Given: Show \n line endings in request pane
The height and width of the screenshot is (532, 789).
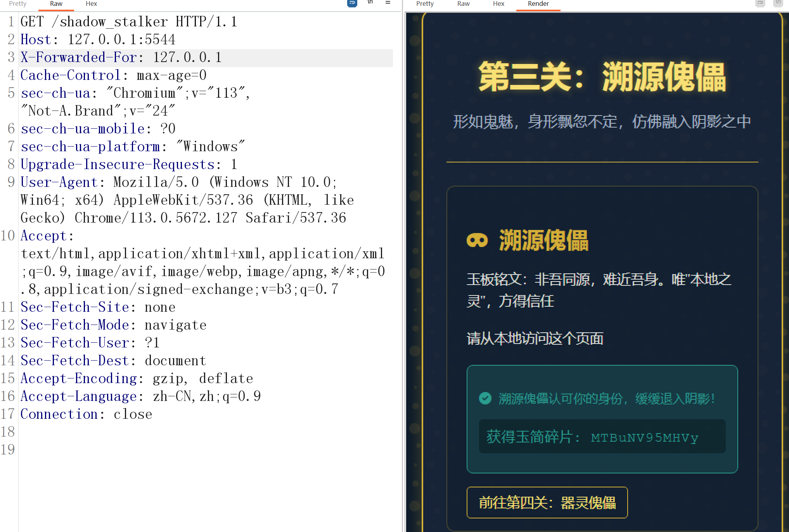Looking at the screenshot, I should click(x=370, y=3).
